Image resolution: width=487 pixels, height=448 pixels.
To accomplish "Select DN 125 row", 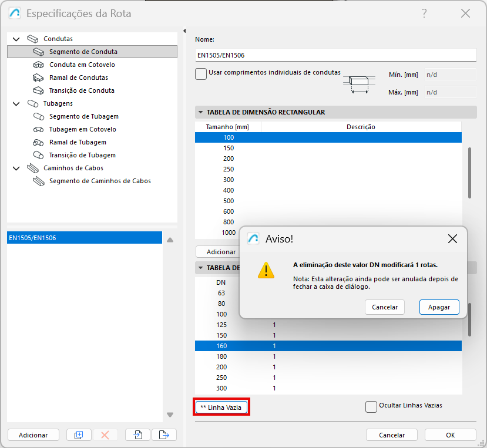I will (328, 325).
